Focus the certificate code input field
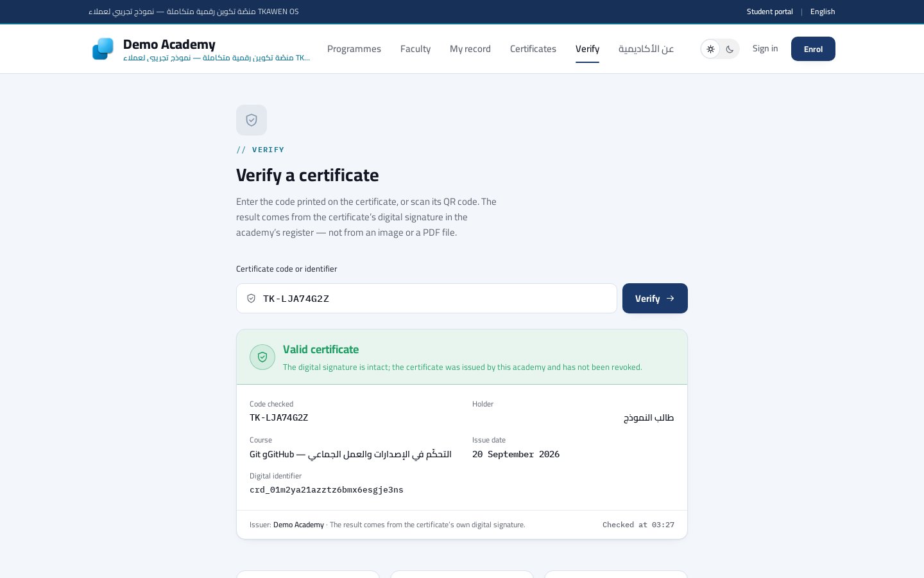Screen dimensions: 924x578 pos(427,299)
